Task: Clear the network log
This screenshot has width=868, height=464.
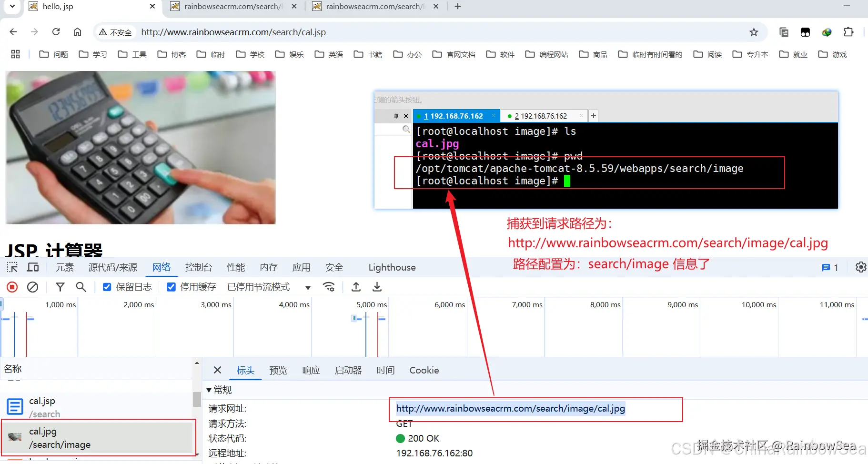Action: [x=32, y=287]
